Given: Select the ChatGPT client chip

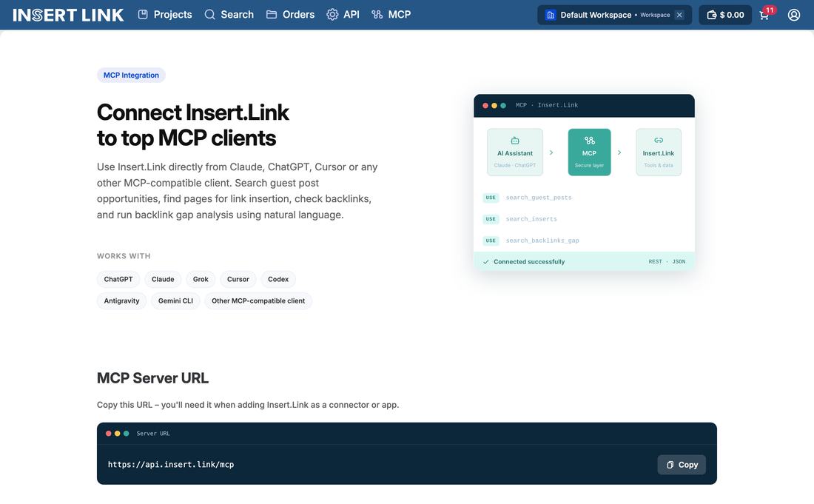Looking at the screenshot, I should [118, 279].
